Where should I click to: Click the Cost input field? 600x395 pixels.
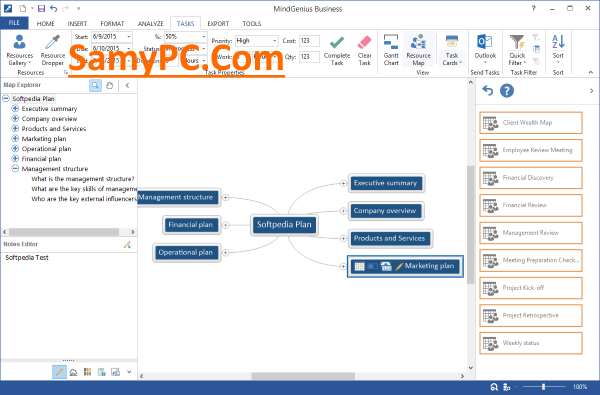(x=309, y=41)
